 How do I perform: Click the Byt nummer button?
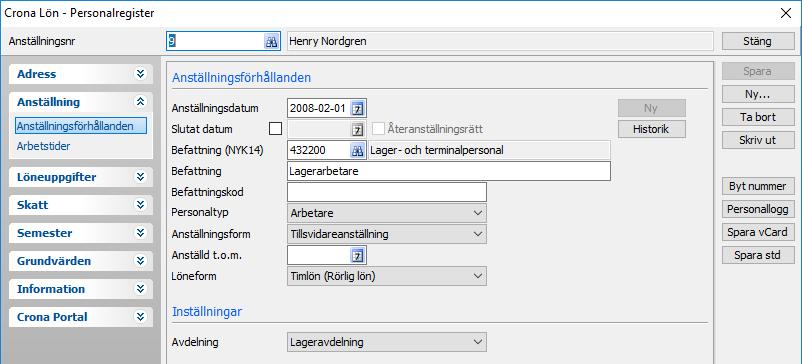tap(758, 186)
